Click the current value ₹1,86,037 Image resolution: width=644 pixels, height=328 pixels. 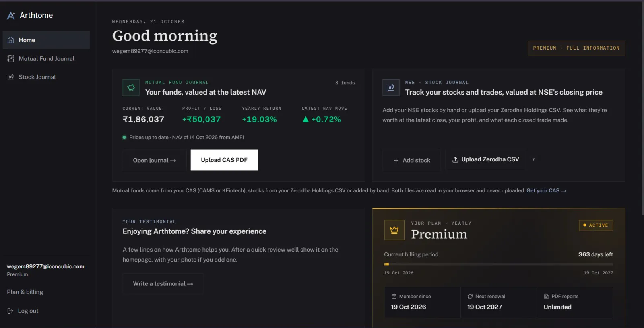click(143, 119)
